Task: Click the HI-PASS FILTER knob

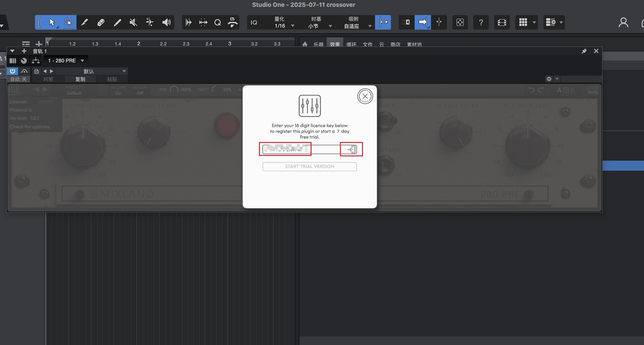Action: 154,132
